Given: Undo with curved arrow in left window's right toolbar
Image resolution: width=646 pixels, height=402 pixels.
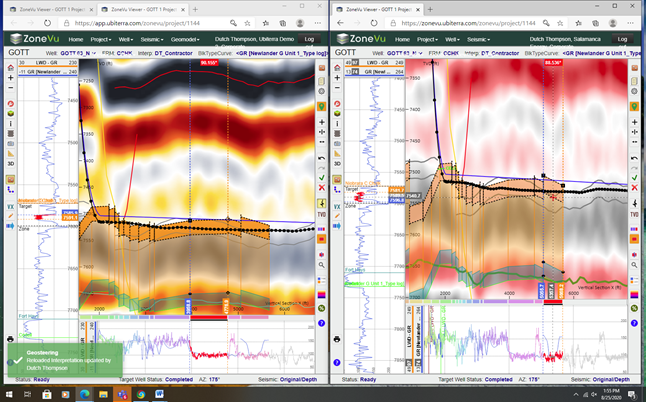Looking at the screenshot, I should pos(321,158).
